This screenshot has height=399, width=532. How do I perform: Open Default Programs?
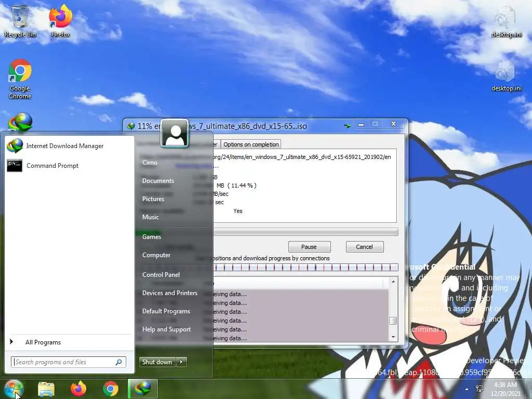pos(166,311)
